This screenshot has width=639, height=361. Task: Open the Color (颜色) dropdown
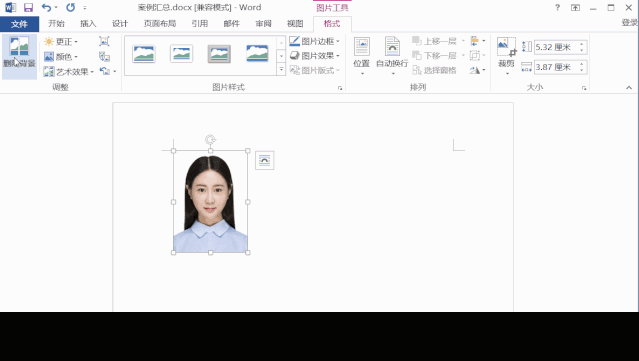pos(61,57)
